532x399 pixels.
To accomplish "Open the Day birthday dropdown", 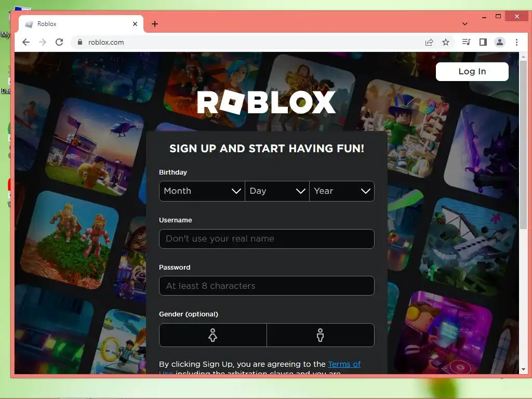I will (x=277, y=191).
